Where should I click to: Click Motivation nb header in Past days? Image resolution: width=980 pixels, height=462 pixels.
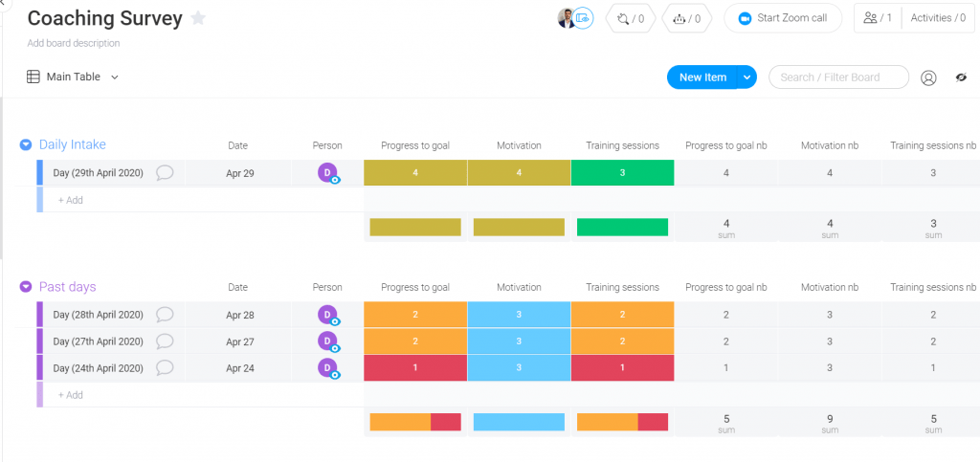click(x=830, y=287)
